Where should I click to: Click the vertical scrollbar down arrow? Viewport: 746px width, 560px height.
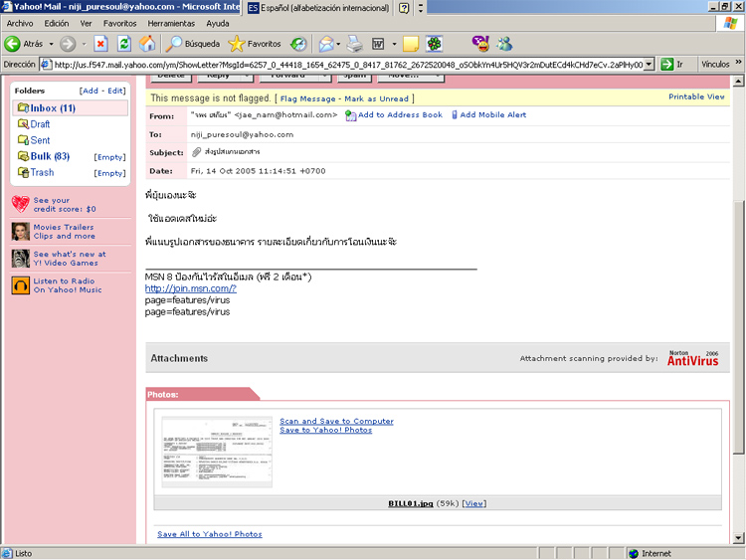tap(738, 538)
